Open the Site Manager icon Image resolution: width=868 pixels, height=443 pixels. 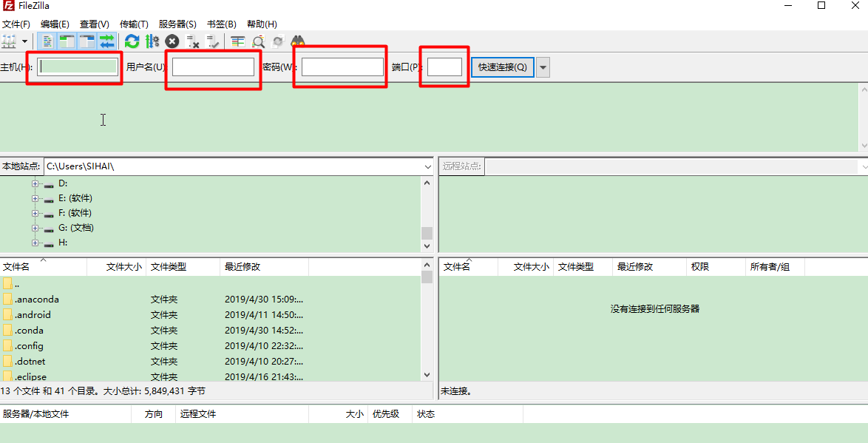pyautogui.click(x=9, y=41)
